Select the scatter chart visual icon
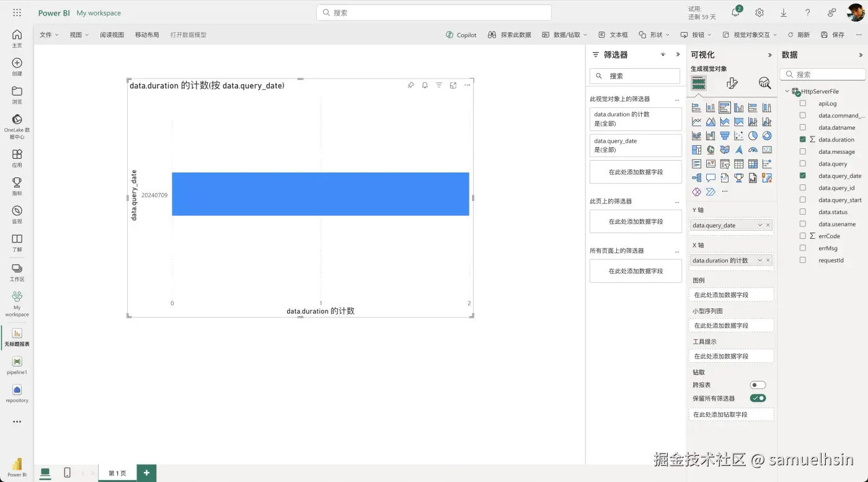The height and width of the screenshot is (482, 868). point(738,135)
